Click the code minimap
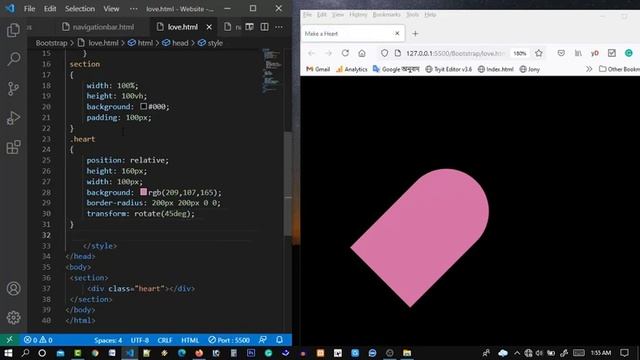This screenshot has width=640, height=360. click(x=271, y=71)
